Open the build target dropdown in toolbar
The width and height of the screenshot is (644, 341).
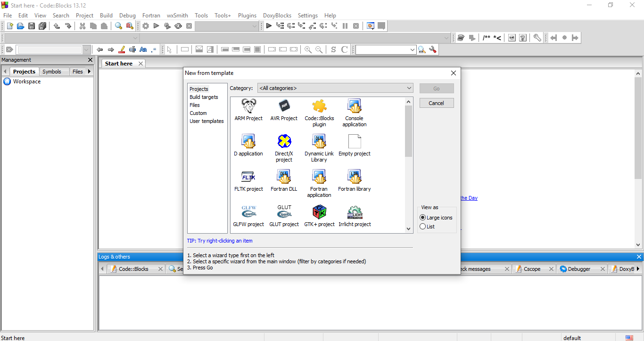(x=227, y=26)
